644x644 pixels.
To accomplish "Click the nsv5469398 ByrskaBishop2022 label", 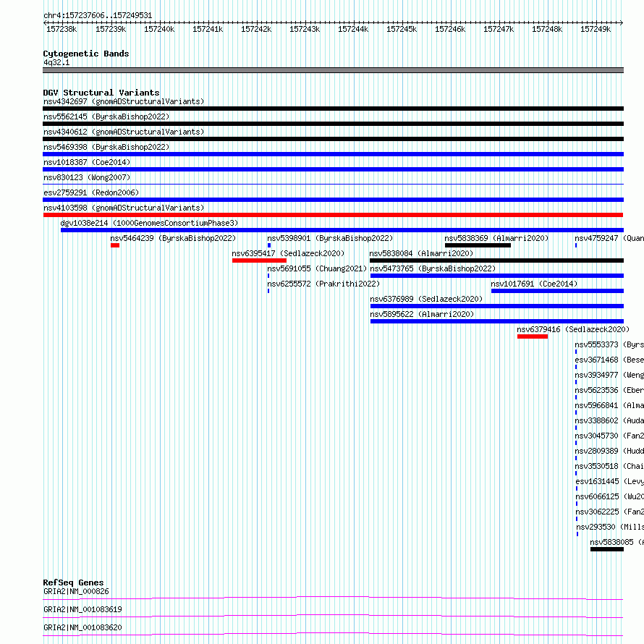I will [x=106, y=147].
